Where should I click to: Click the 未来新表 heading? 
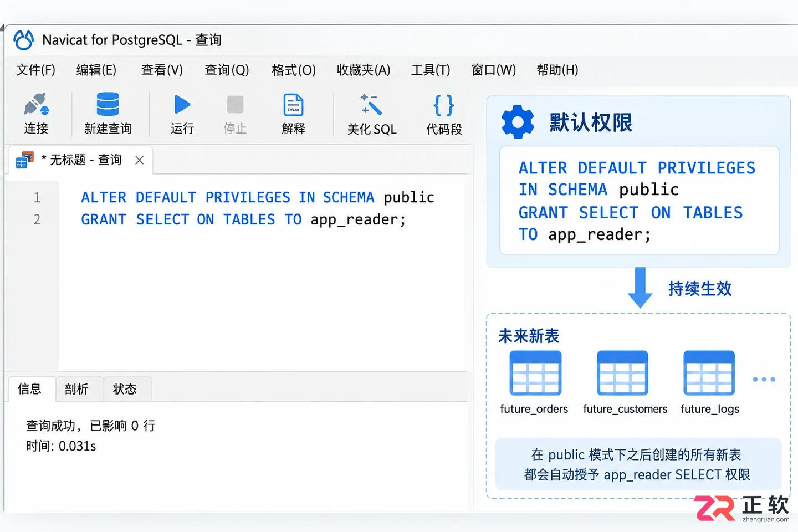pyautogui.click(x=529, y=336)
